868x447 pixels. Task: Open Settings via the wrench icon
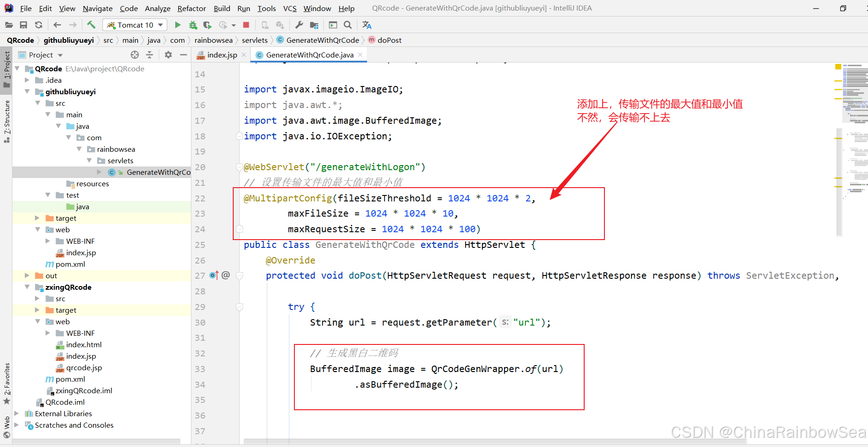tap(299, 25)
